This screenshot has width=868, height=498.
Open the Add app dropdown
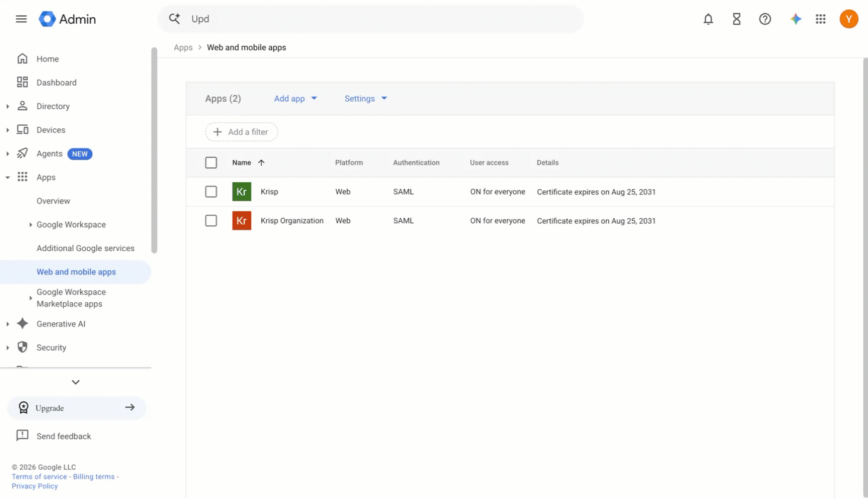pos(295,99)
